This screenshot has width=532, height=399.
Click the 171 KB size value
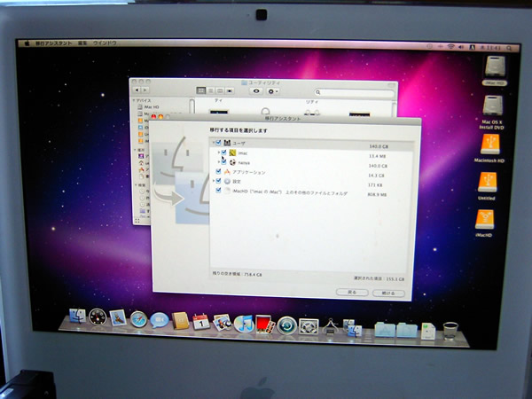[x=375, y=185]
